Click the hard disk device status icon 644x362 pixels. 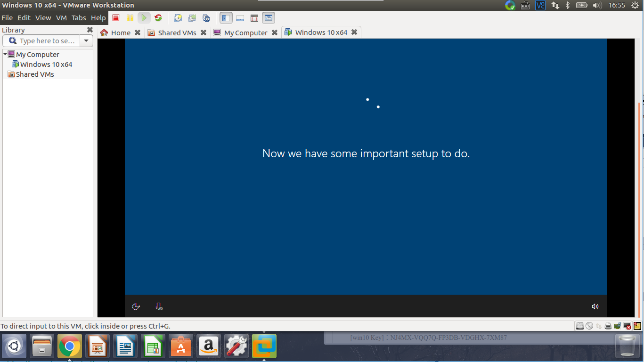click(x=580, y=326)
